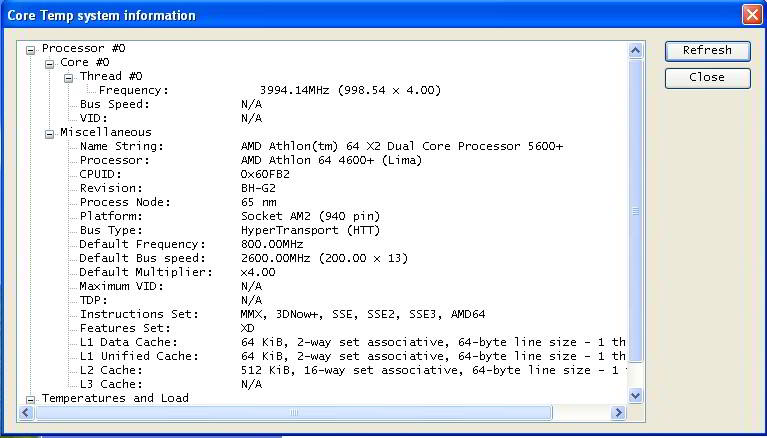The width and height of the screenshot is (767, 438).
Task: Collapse the Processor #0 tree node
Action: 31,49
